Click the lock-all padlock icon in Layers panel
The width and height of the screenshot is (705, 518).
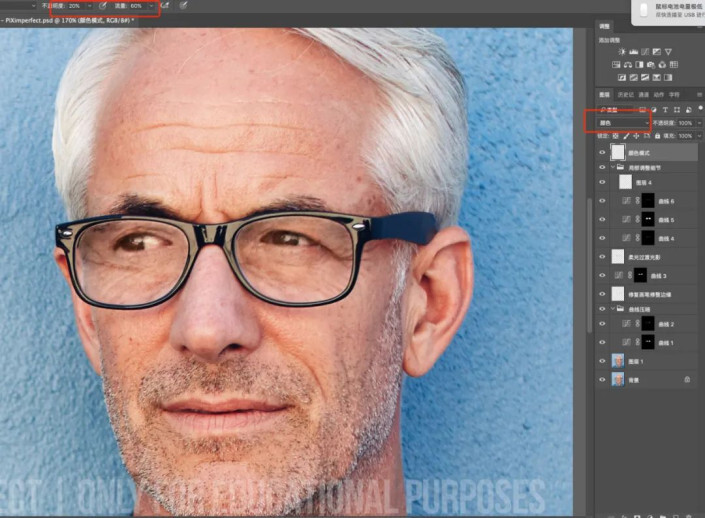point(658,135)
